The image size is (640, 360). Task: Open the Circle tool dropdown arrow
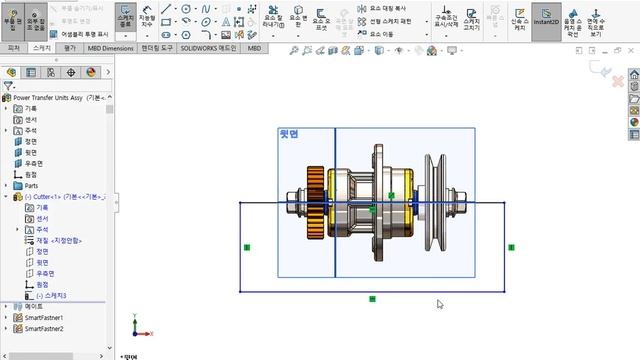pos(196,9)
